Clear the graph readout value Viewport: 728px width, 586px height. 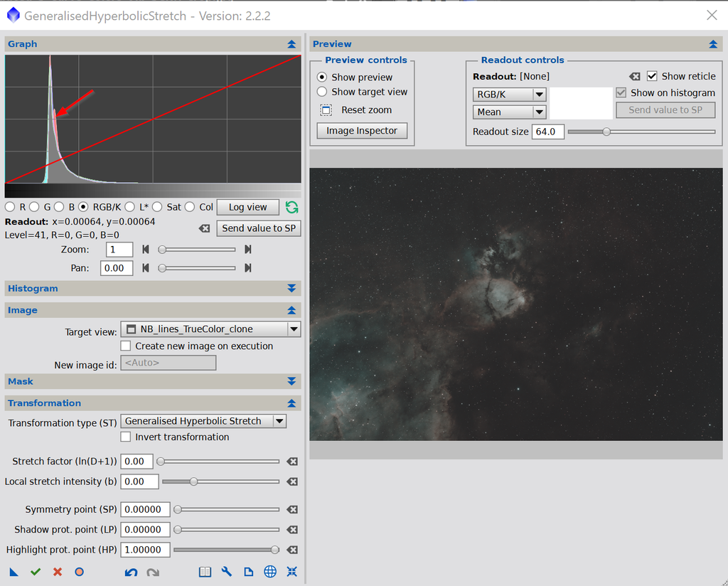point(204,228)
